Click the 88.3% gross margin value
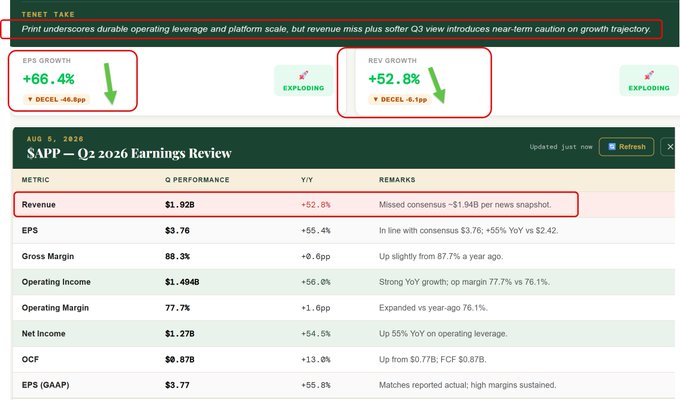The width and height of the screenshot is (680, 400). (177, 256)
